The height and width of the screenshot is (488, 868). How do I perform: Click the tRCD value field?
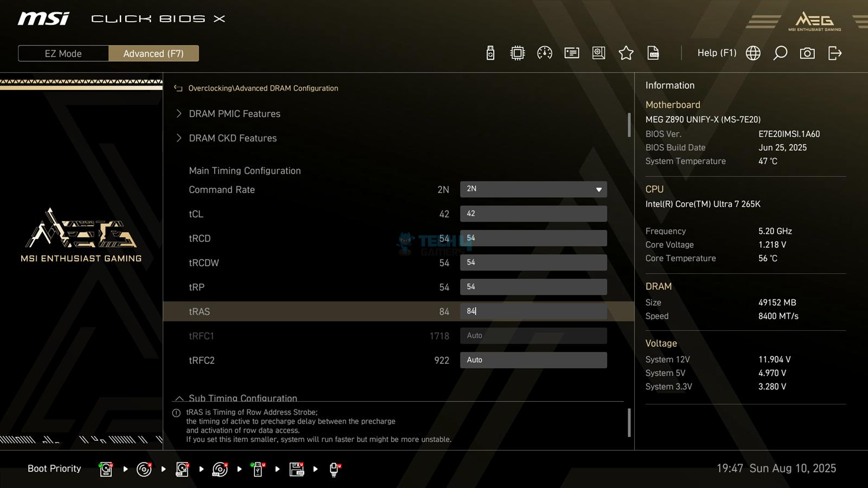pyautogui.click(x=533, y=238)
